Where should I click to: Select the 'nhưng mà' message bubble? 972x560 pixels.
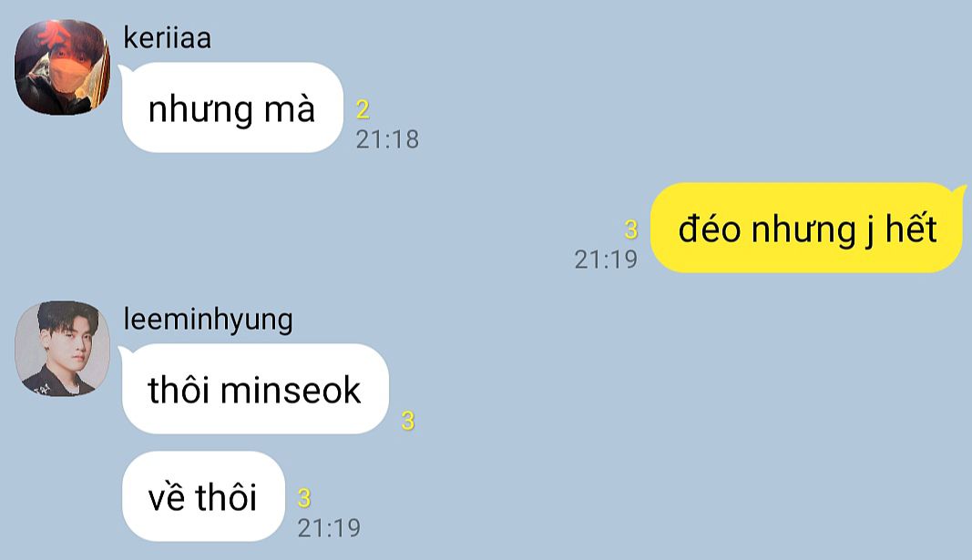[x=232, y=107]
